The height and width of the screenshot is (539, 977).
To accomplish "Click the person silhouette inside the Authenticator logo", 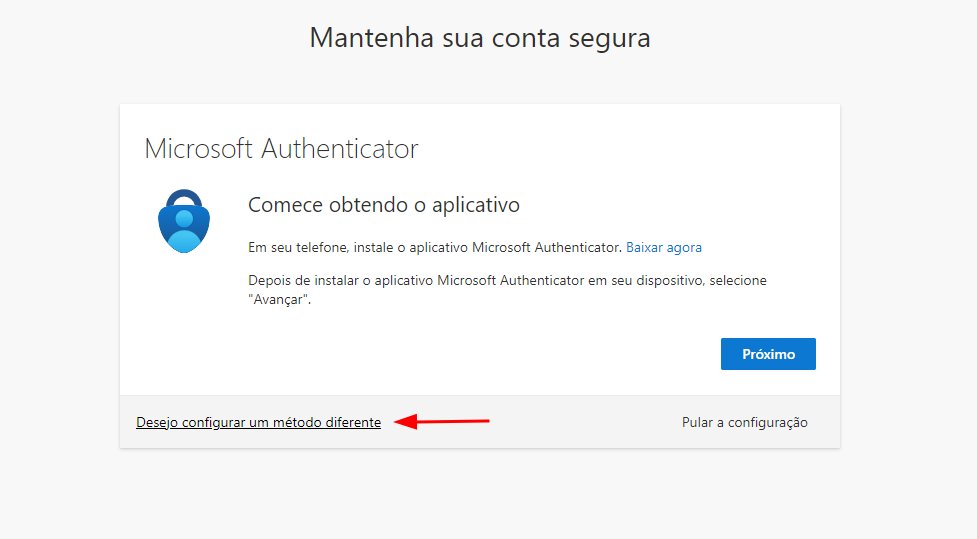I will 184,226.
